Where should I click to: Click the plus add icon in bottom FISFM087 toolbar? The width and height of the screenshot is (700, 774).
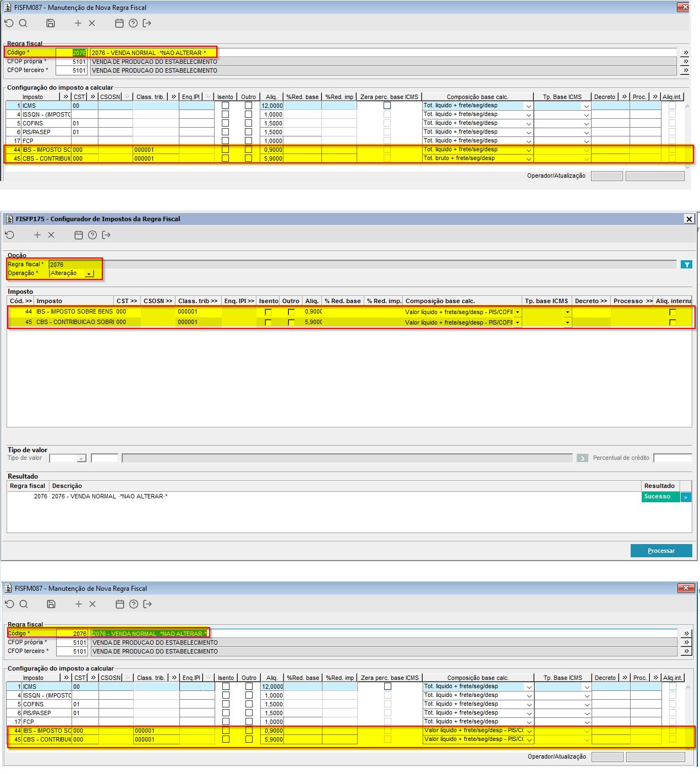click(79, 604)
